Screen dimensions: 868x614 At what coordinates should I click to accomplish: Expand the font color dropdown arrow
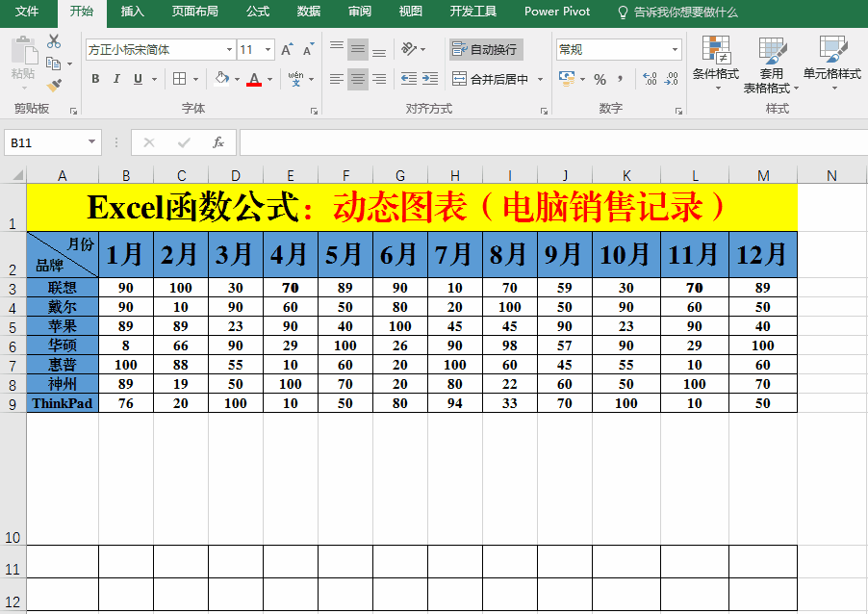point(269,79)
